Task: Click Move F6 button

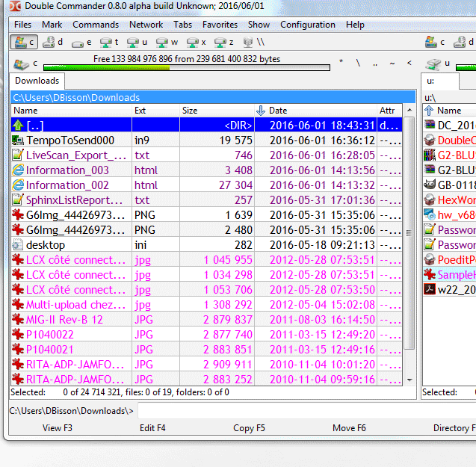Action: click(349, 428)
